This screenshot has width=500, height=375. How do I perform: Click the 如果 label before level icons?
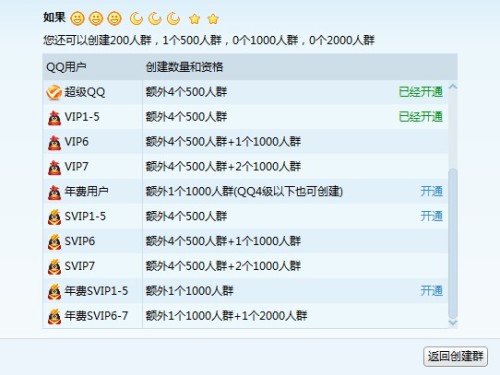click(54, 17)
